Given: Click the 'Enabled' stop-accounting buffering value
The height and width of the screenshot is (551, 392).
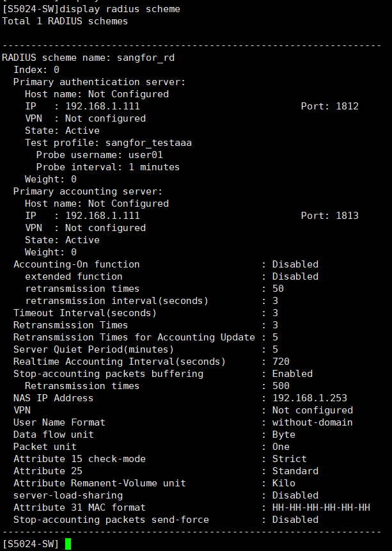Looking at the screenshot, I should (292, 374).
